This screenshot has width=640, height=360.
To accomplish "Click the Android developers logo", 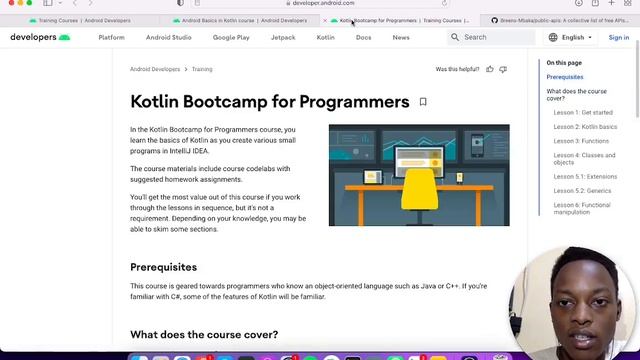I will click(x=40, y=37).
